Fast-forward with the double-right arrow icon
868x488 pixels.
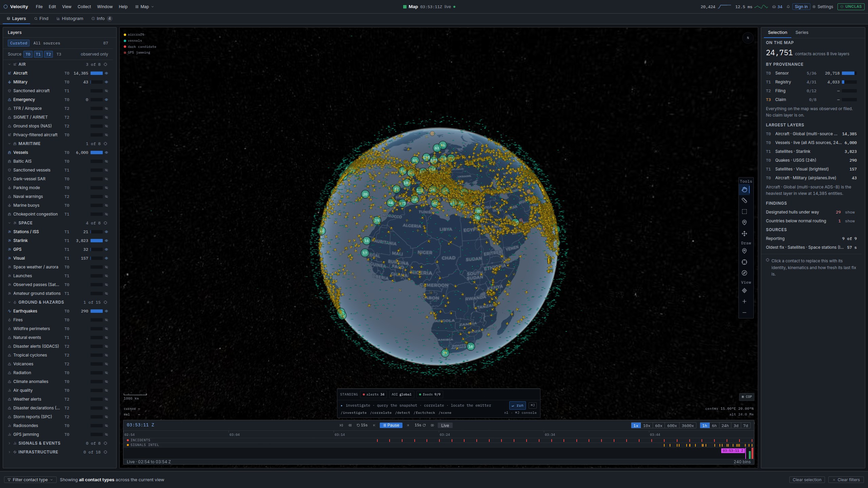432,425
